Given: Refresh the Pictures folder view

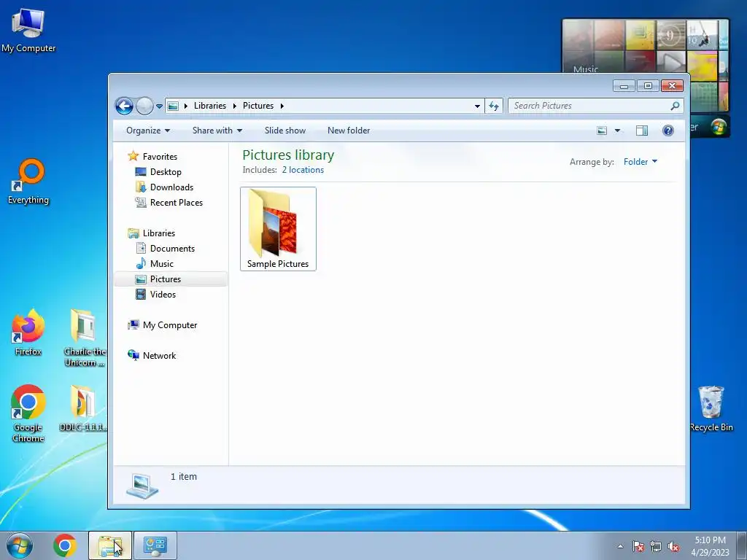Looking at the screenshot, I should pos(494,106).
